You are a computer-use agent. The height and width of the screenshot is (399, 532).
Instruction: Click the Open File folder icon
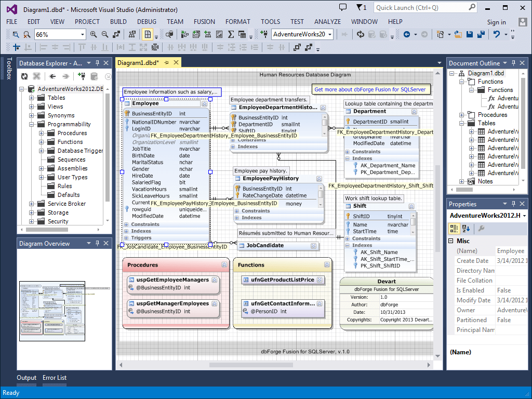pyautogui.click(x=458, y=34)
